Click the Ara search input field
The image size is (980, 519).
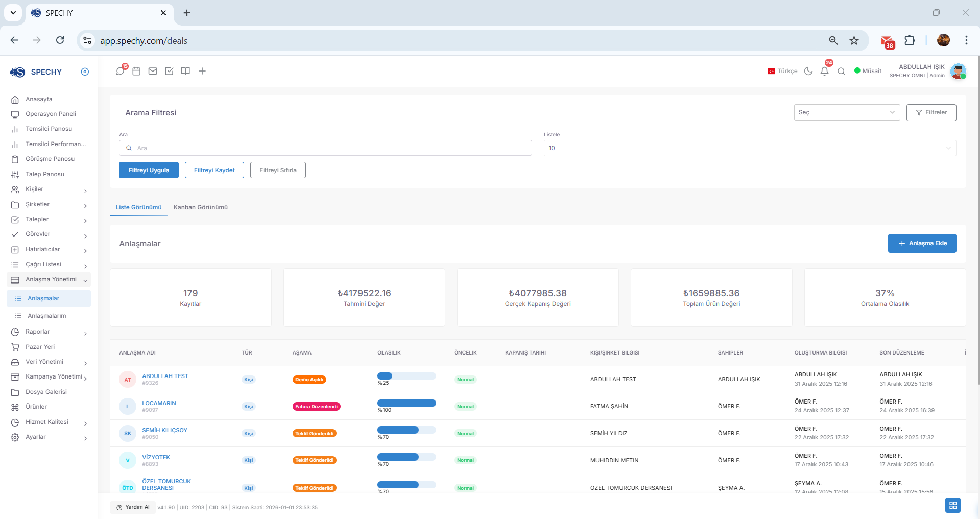click(325, 148)
